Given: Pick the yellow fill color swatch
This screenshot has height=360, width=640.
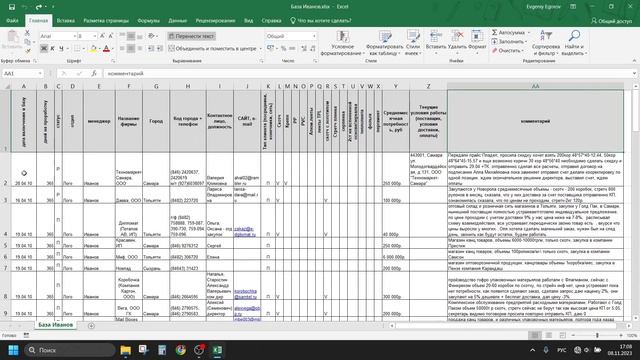Looking at the screenshot, I should [x=93, y=49].
